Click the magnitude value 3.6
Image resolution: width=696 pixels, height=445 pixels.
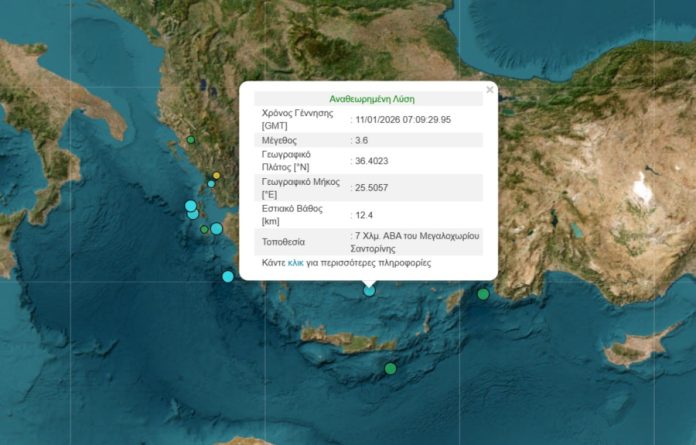pyautogui.click(x=362, y=141)
